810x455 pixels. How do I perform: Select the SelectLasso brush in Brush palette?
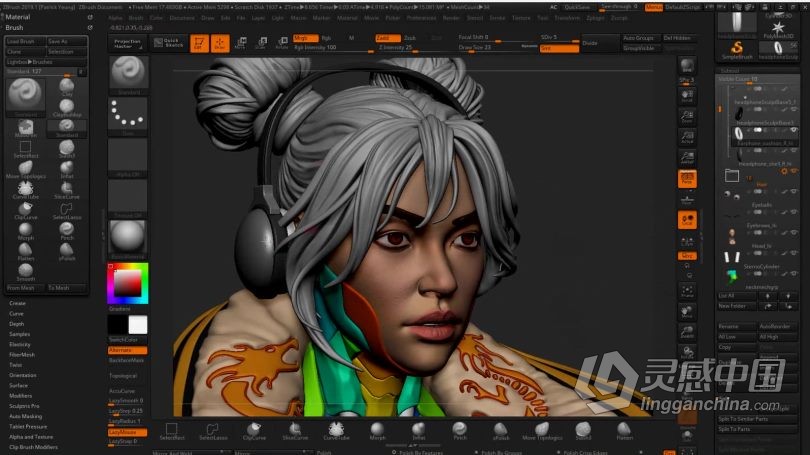(67, 210)
